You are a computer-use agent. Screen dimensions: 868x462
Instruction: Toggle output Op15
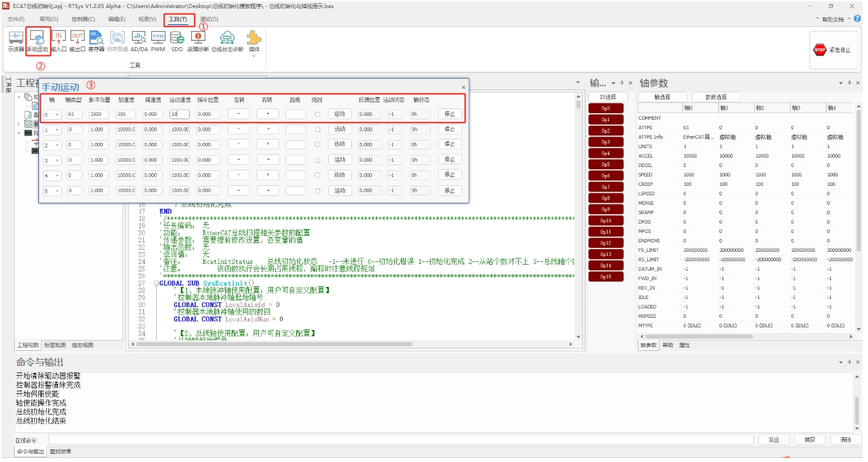coord(606,277)
